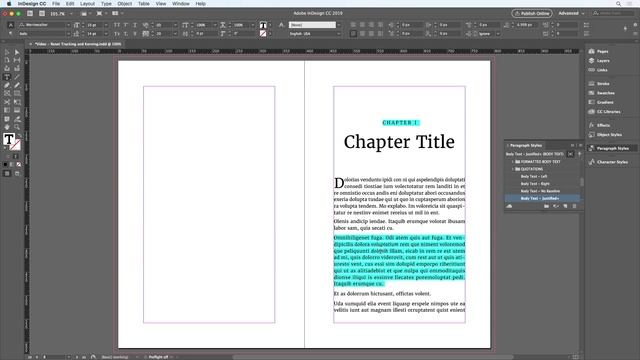Viewport: 640px width, 360px height.
Task: Create new style group folder icon
Action: [546, 206]
